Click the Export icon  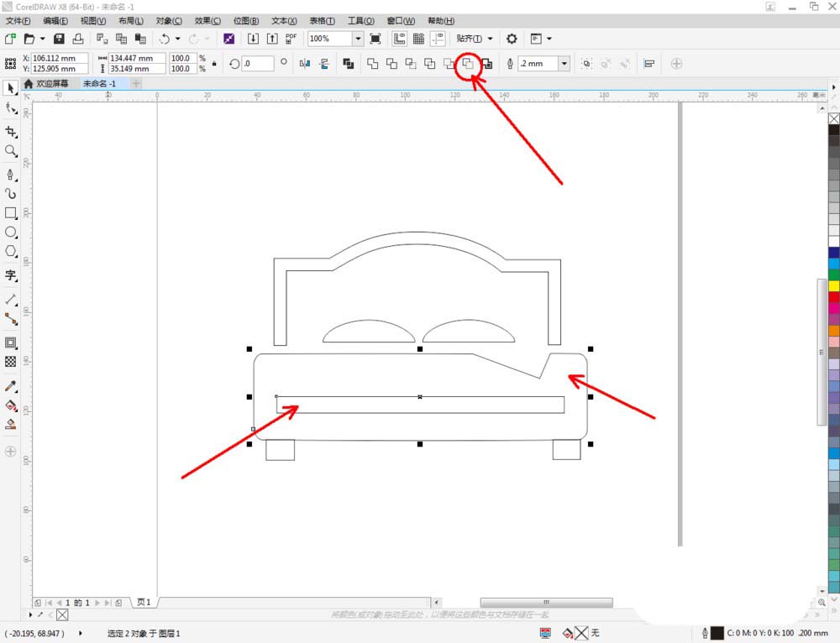coord(272,39)
